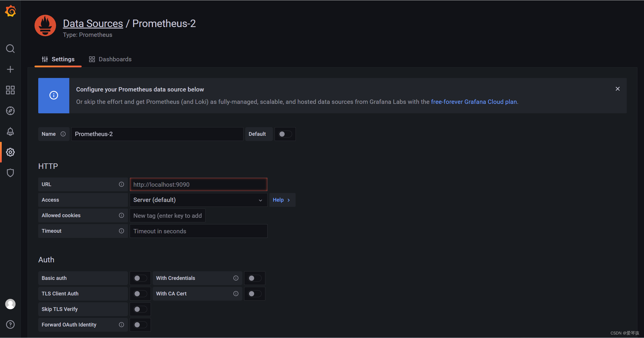Click the Help button next to Access

(281, 200)
